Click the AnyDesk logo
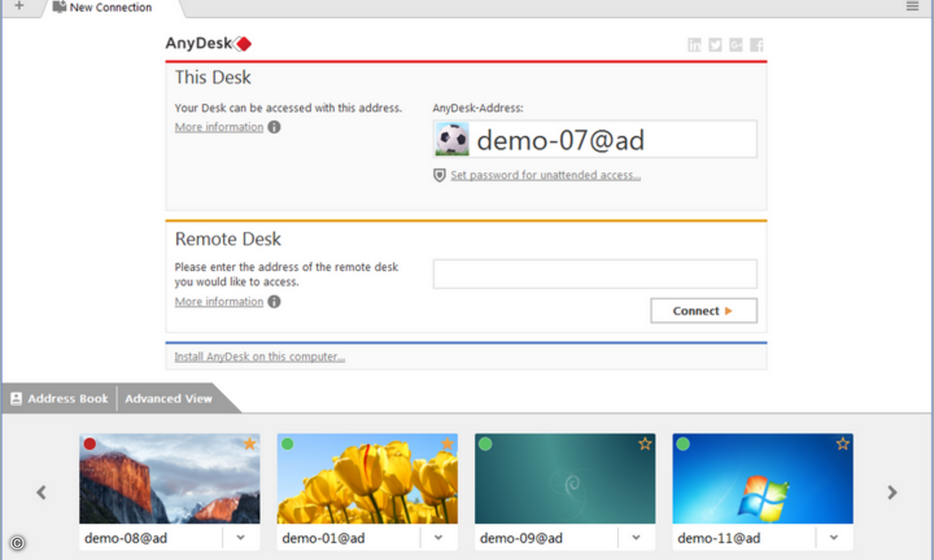Viewport: 934px width, 560px height. click(209, 44)
